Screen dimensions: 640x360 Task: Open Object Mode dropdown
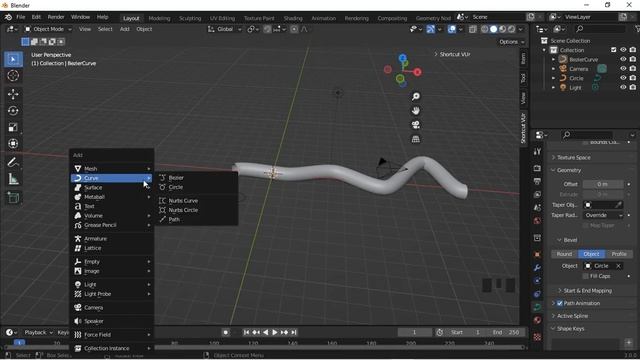pos(48,29)
